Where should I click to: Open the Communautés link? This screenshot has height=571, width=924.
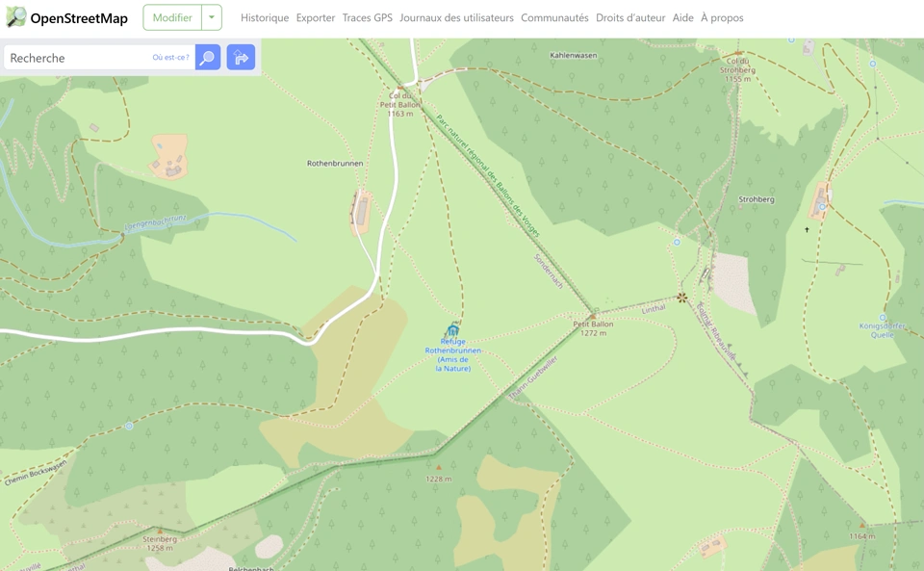coord(554,17)
